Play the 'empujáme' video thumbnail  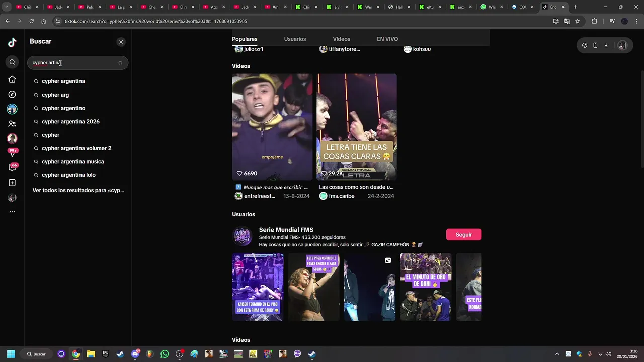tap(272, 127)
